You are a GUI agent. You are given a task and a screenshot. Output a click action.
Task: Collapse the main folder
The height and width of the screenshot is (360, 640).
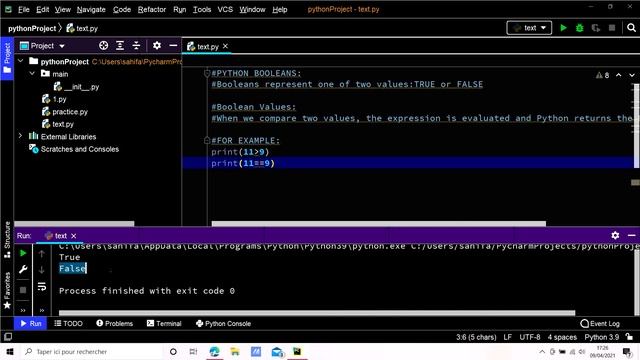32,74
